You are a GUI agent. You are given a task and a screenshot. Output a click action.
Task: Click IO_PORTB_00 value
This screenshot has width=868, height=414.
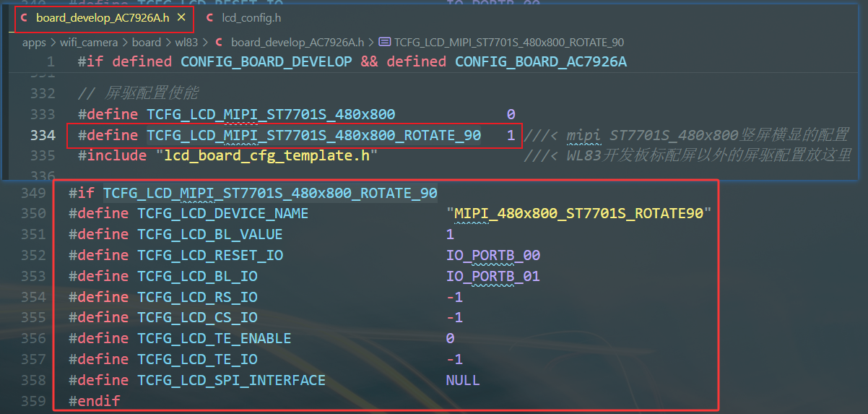[493, 255]
